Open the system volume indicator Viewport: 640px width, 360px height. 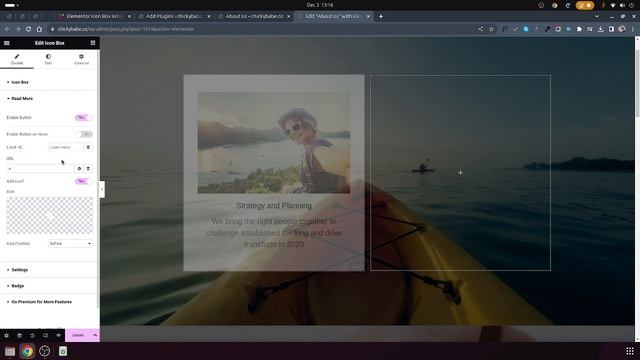(x=622, y=5)
